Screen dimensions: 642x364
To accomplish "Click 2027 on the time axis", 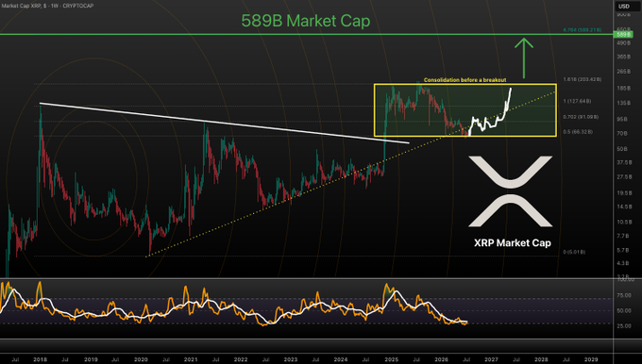I will (x=491, y=359).
